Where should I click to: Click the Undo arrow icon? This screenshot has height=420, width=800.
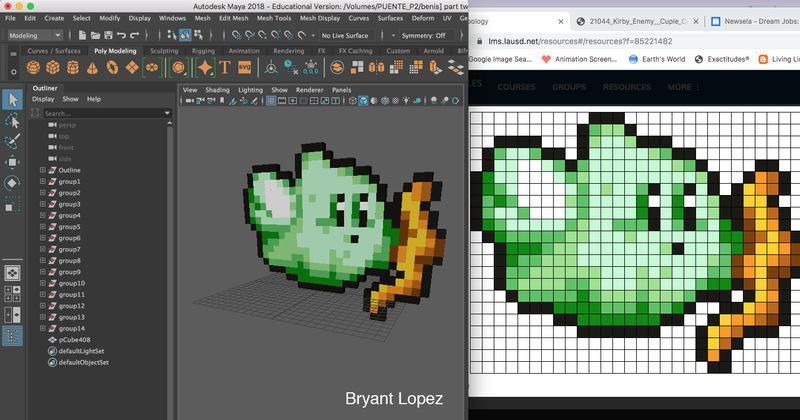[x=120, y=35]
